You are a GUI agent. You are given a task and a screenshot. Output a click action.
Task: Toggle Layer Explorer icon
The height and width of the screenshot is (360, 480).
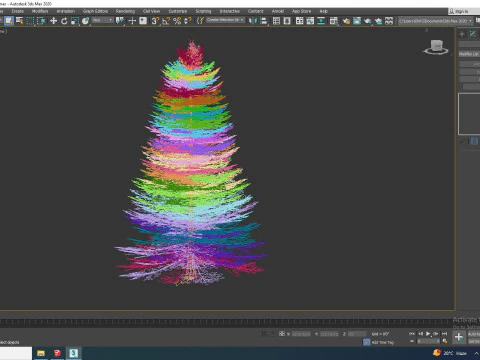click(x=287, y=21)
